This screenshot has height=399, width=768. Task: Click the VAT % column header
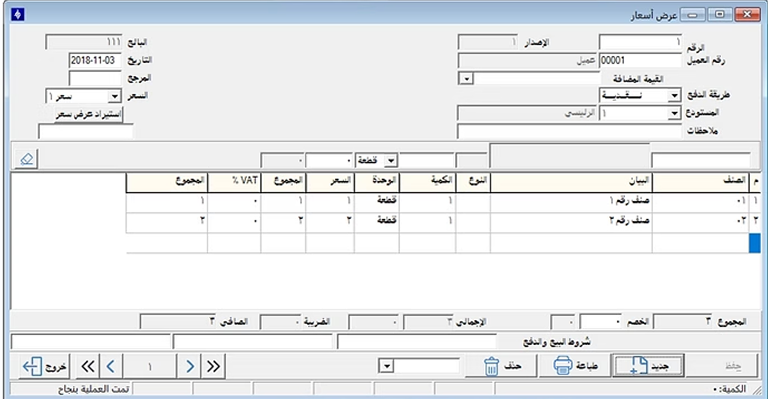point(234,181)
